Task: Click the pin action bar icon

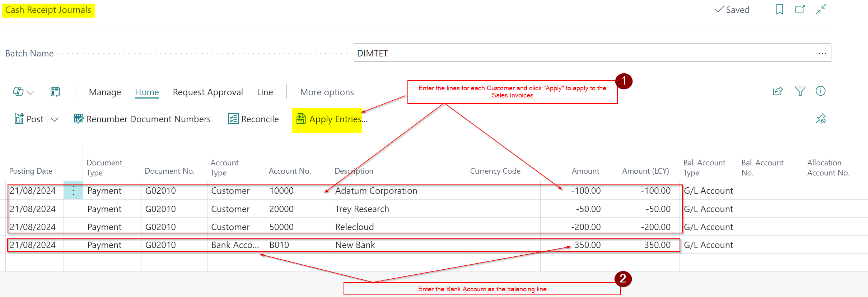Action: click(x=821, y=119)
